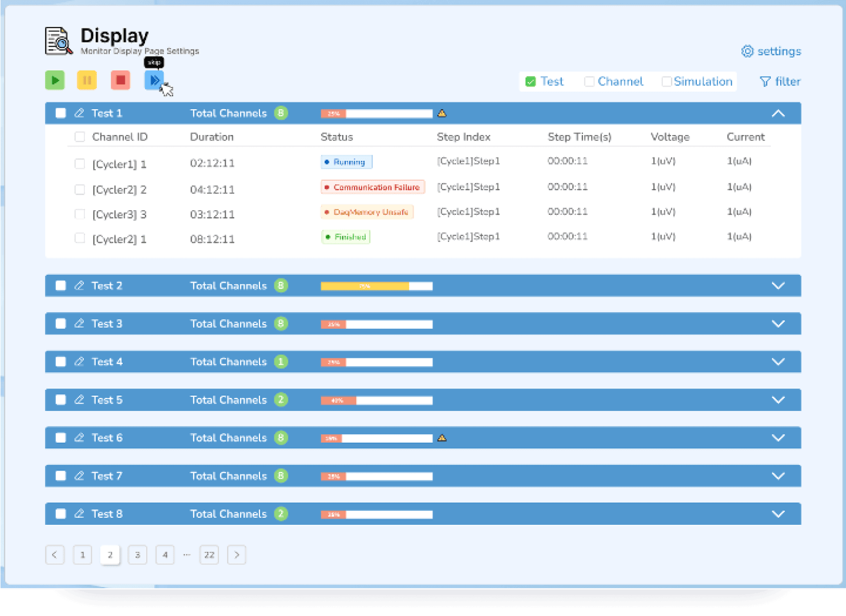Click the Test 1 progress bar
Image resolution: width=846 pixels, height=616 pixels.
pos(376,113)
